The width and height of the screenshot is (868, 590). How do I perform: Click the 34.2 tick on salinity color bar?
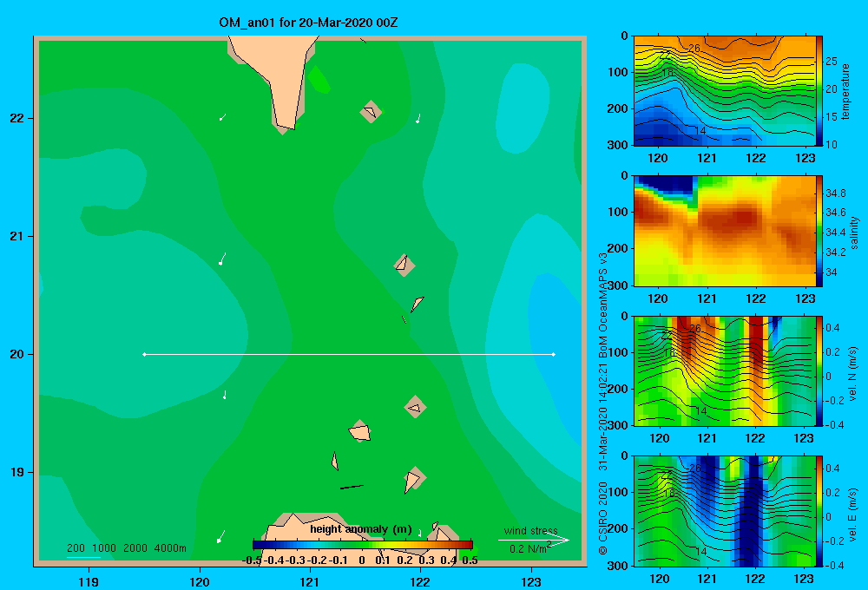point(835,252)
